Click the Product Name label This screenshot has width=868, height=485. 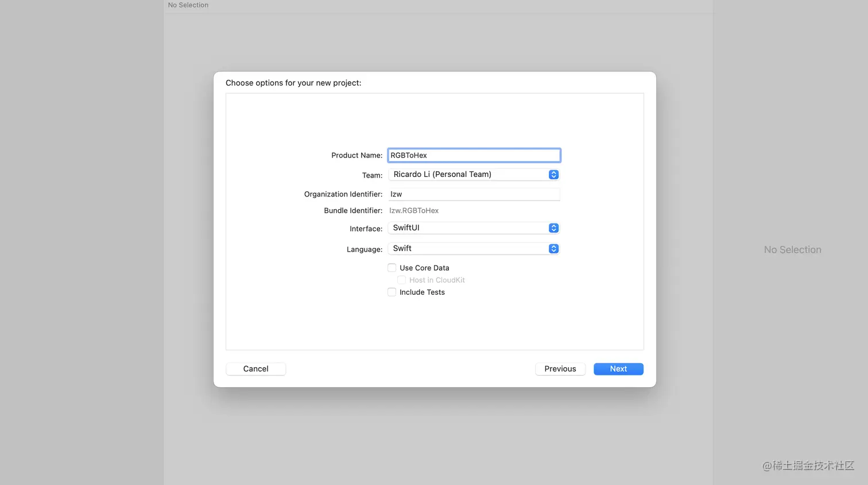[356, 156]
